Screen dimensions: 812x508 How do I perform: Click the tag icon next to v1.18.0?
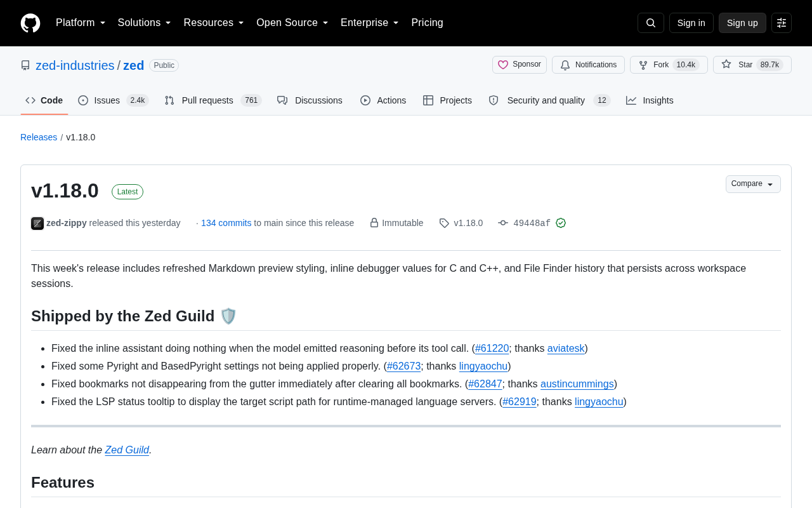pos(444,223)
